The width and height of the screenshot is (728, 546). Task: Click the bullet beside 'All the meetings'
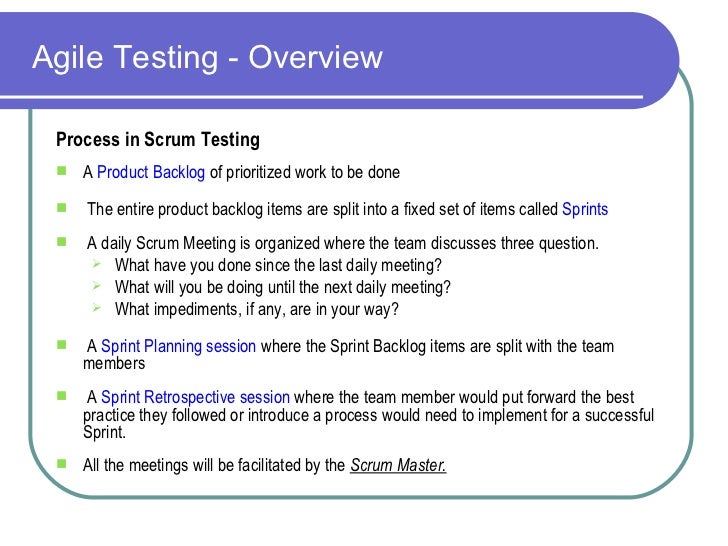(x=61, y=465)
